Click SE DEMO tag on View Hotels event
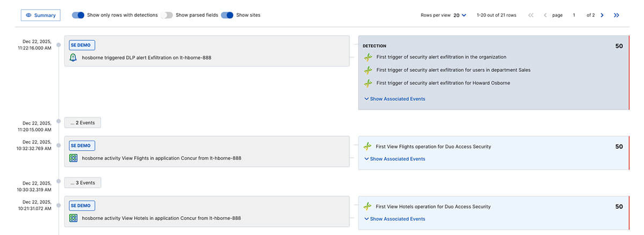This screenshot has width=644, height=235. 82,205
